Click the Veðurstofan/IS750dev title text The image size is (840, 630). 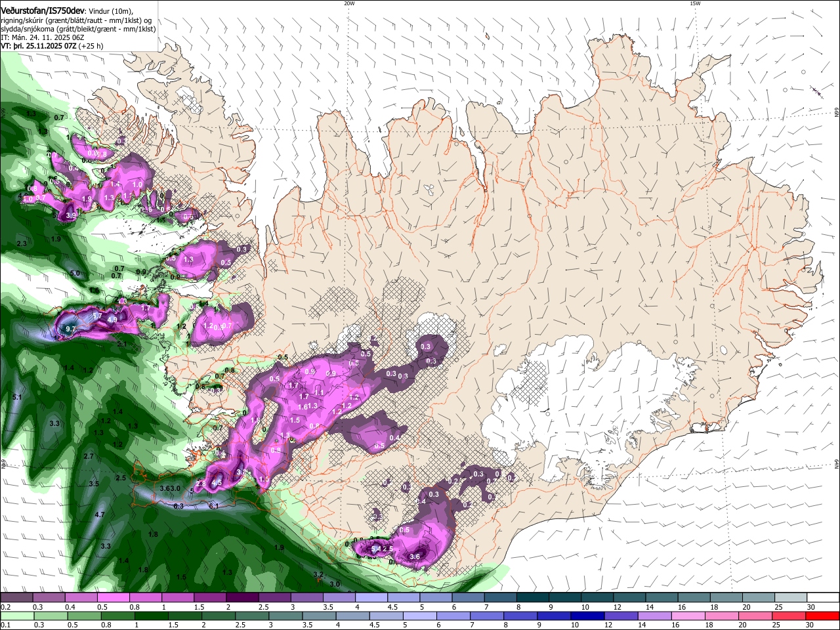click(x=42, y=10)
